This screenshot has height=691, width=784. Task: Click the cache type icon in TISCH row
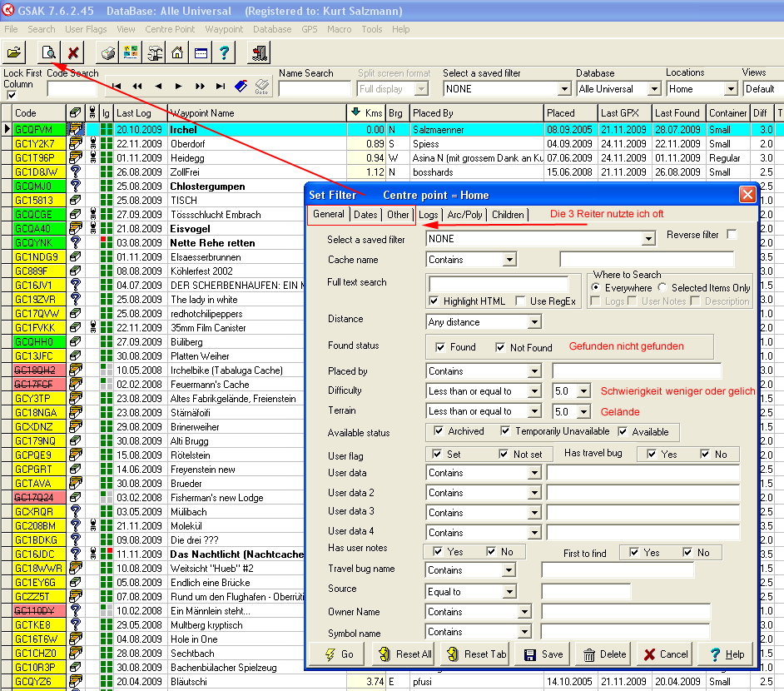coord(75,200)
